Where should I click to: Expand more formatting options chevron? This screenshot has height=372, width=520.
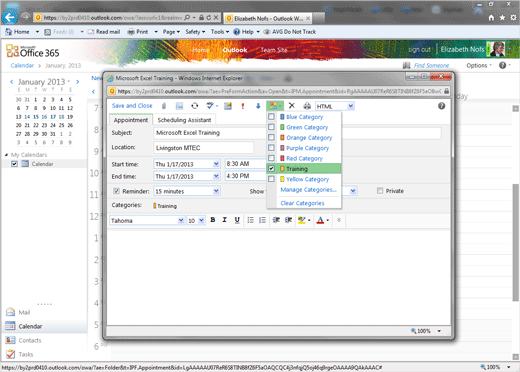(339, 220)
